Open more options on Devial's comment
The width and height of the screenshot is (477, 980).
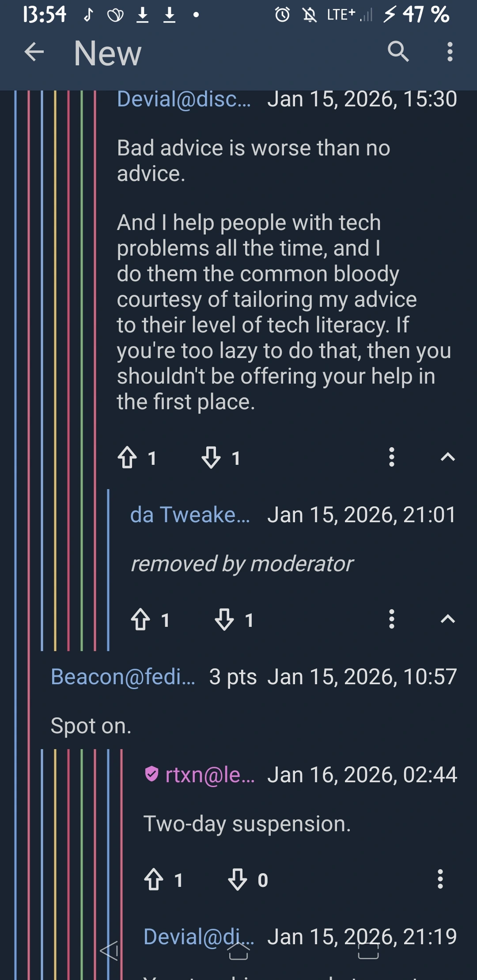pos(391,457)
